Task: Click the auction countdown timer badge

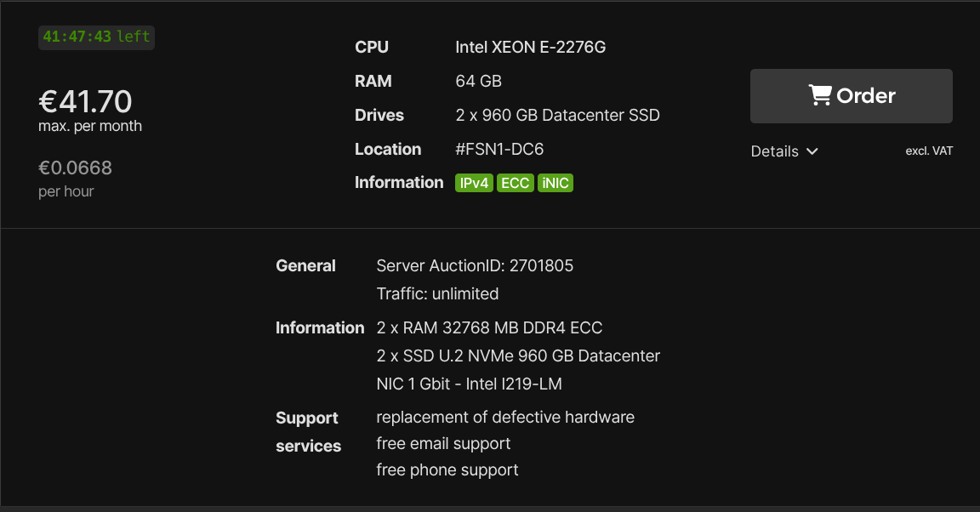Action: click(96, 37)
